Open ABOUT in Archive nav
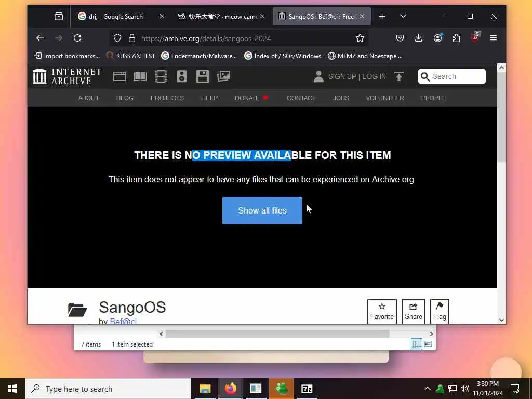Screen dimensions: 532x399 [x=89, y=98]
